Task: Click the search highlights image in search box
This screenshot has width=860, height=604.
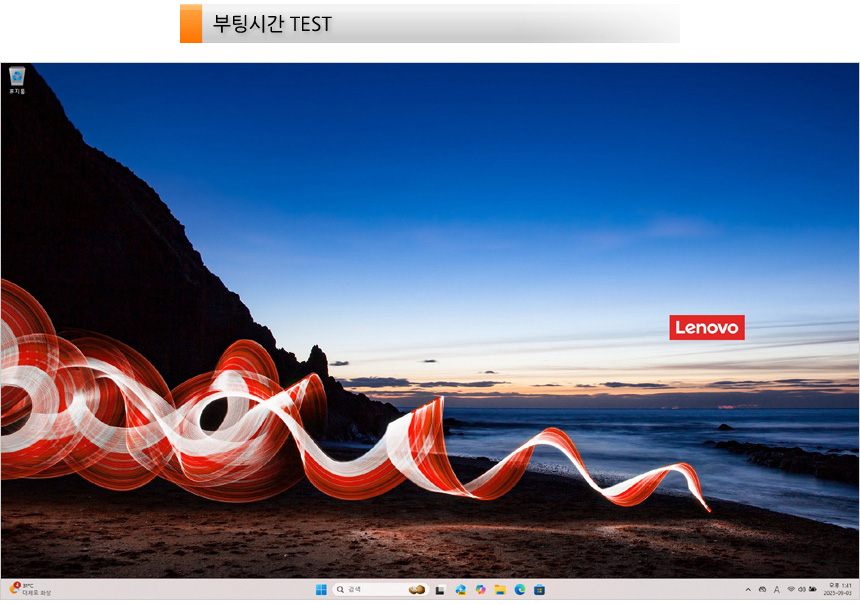Action: click(x=417, y=590)
